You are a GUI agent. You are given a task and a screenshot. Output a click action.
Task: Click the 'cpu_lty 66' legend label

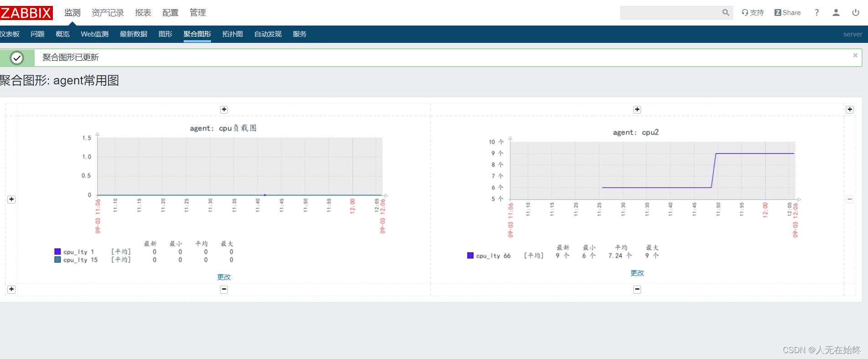coord(493,256)
